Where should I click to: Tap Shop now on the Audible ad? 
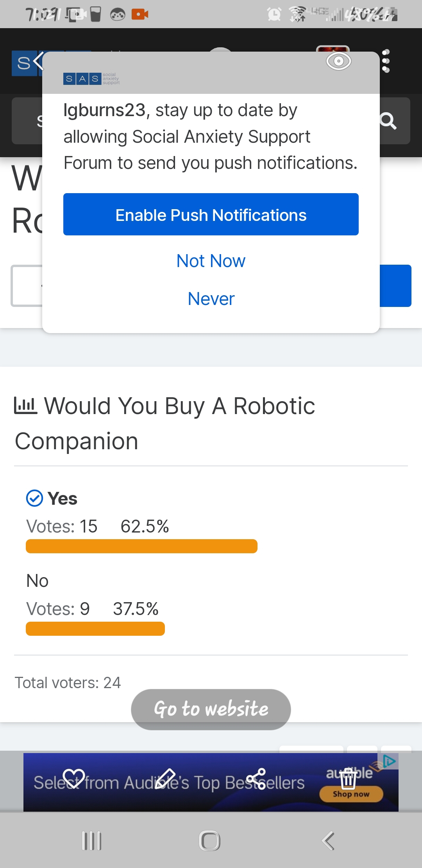point(351,794)
